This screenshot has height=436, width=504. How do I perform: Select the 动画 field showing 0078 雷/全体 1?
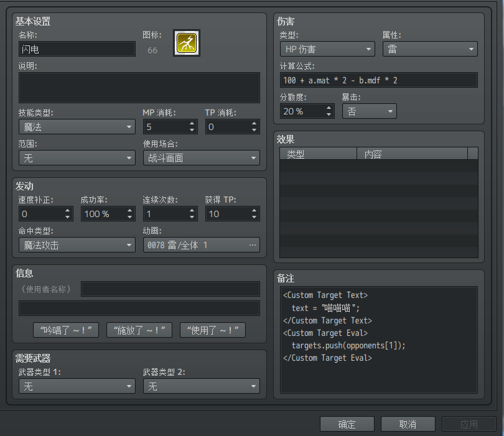tap(202, 245)
